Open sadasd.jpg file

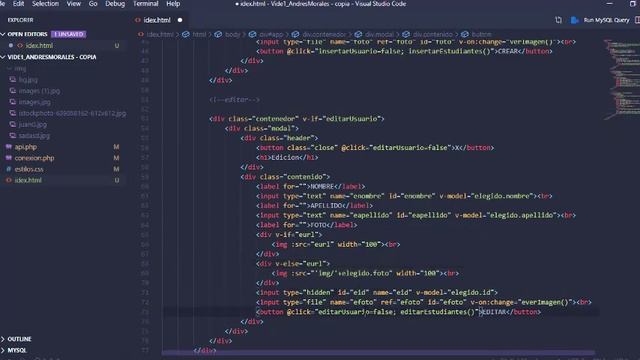(x=34, y=136)
